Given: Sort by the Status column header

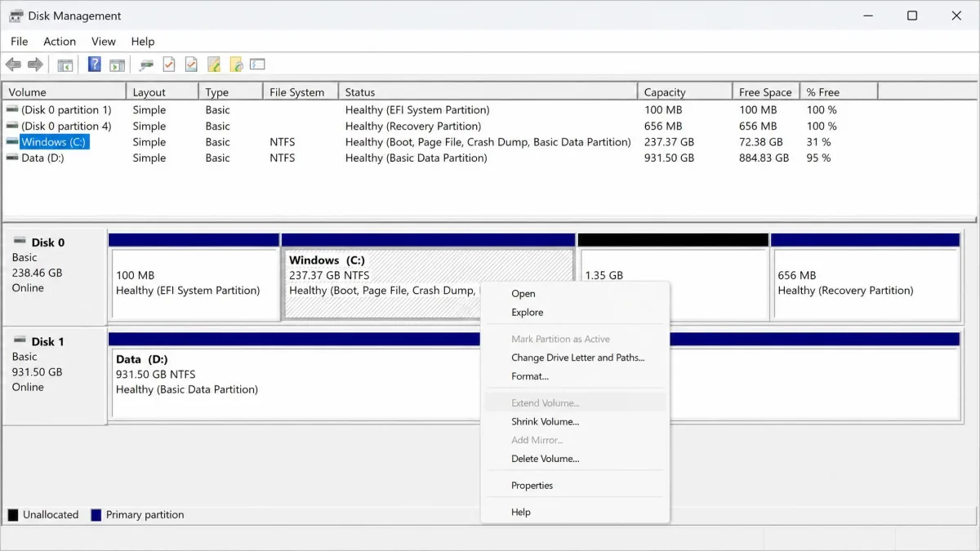Looking at the screenshot, I should click(488, 92).
